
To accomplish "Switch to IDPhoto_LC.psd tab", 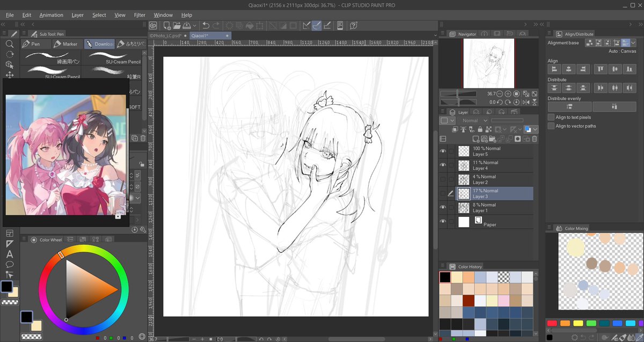I will pyautogui.click(x=168, y=35).
